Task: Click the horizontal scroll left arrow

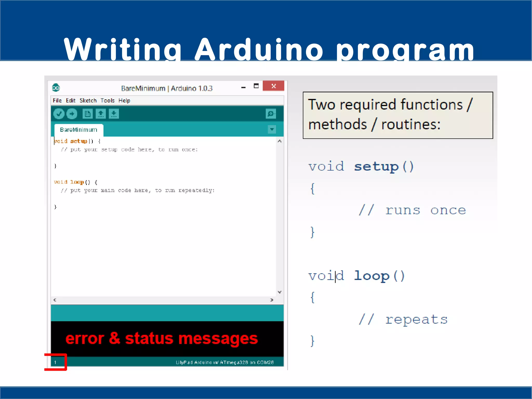Action: pos(55,300)
